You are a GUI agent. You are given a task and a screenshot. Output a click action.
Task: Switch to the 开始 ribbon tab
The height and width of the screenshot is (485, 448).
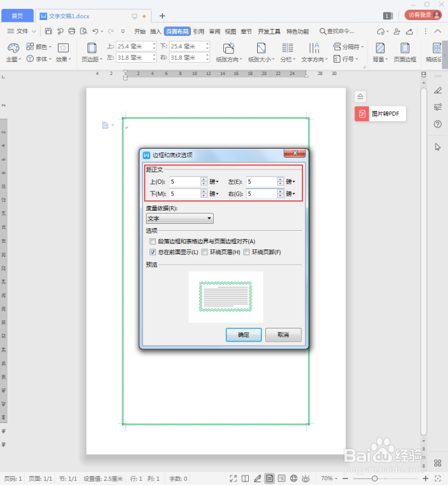[140, 31]
